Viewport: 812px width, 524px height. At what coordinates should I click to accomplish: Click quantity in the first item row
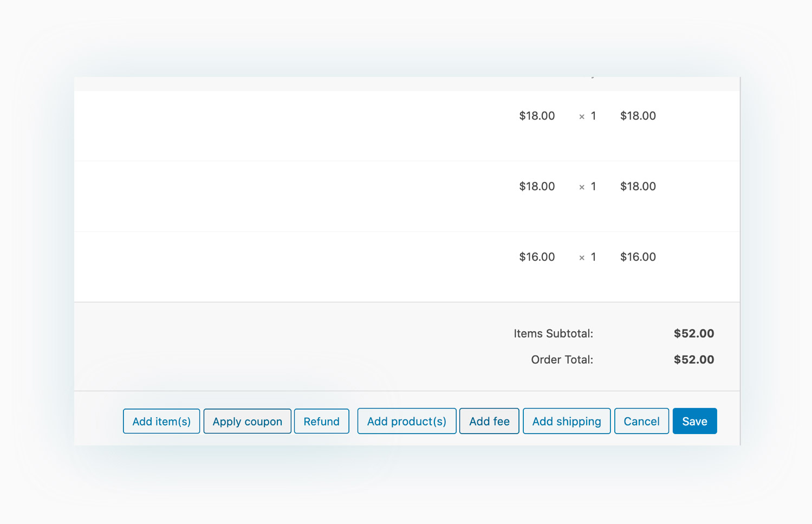point(593,116)
